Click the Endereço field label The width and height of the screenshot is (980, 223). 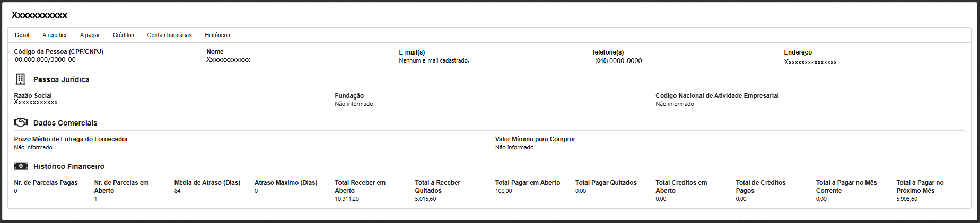[x=798, y=52]
